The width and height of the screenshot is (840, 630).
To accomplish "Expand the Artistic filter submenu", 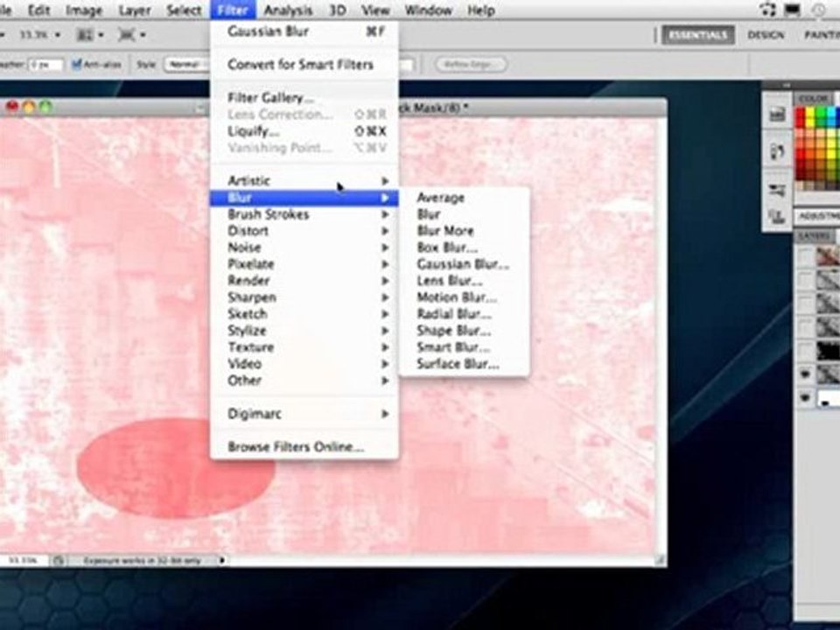I will (x=304, y=181).
